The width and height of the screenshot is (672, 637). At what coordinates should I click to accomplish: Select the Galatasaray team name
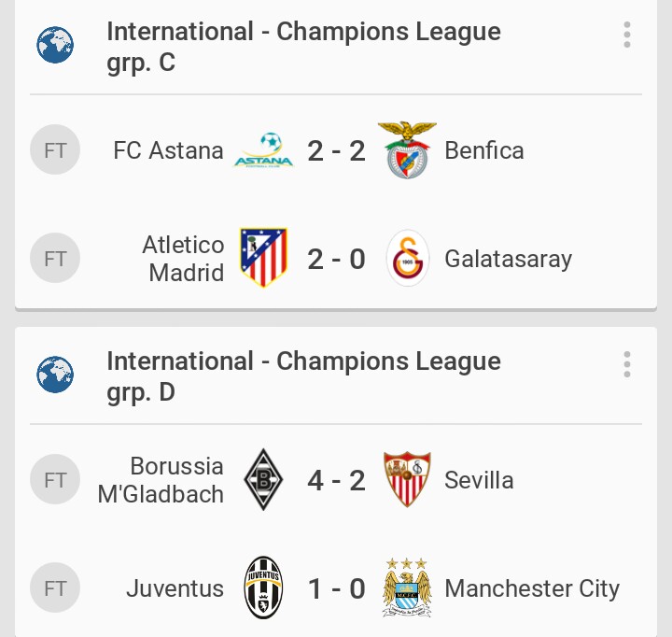pos(508,259)
